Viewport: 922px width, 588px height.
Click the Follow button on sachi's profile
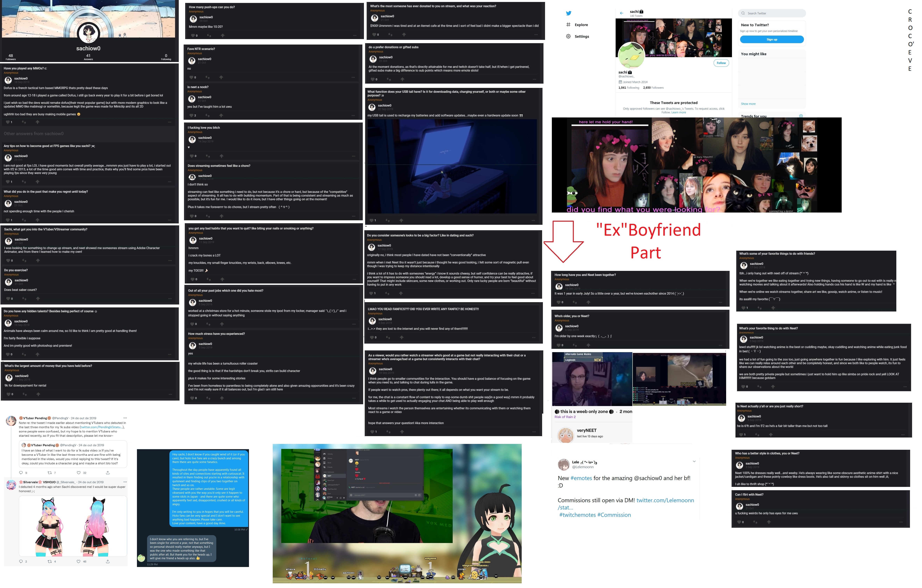pyautogui.click(x=721, y=63)
